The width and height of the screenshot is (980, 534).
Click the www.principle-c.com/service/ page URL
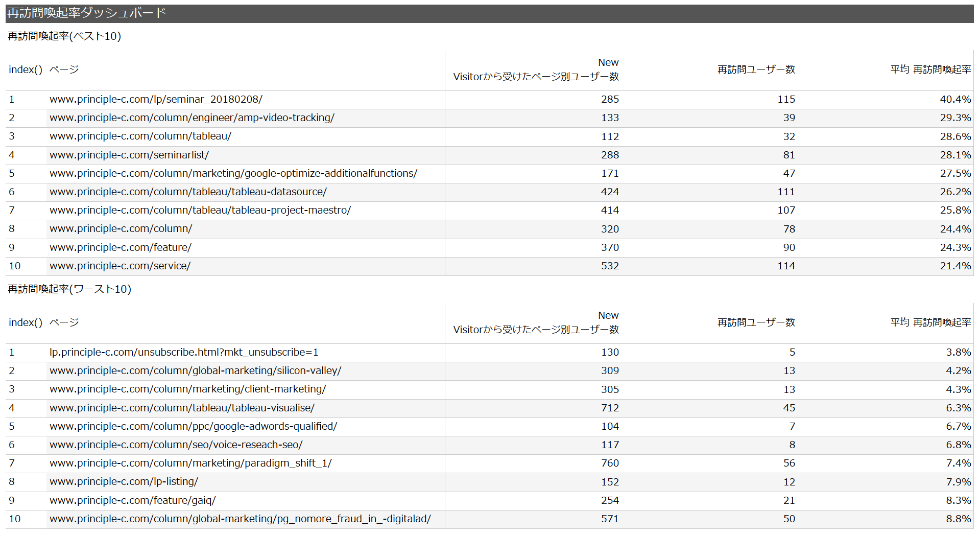pyautogui.click(x=119, y=266)
